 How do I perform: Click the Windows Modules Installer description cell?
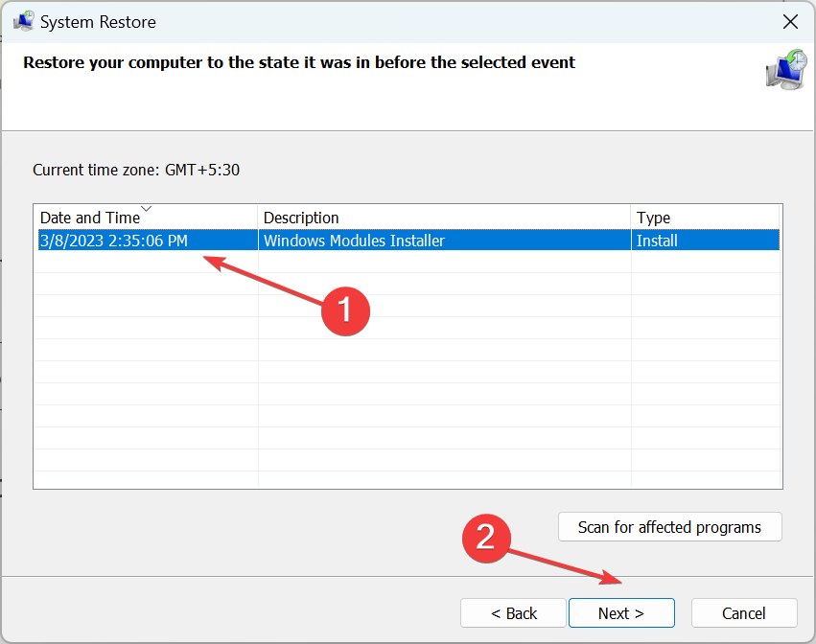pos(355,241)
